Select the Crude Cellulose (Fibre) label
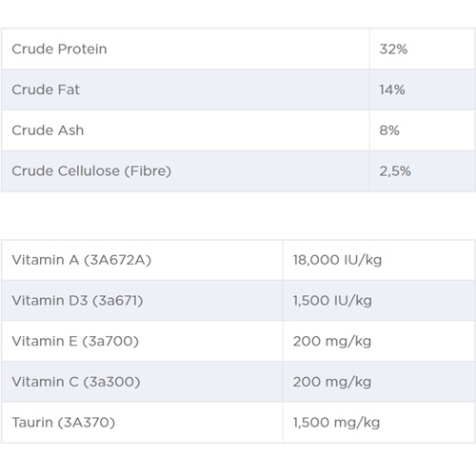Viewport: 476px width, 476px height. [x=91, y=171]
